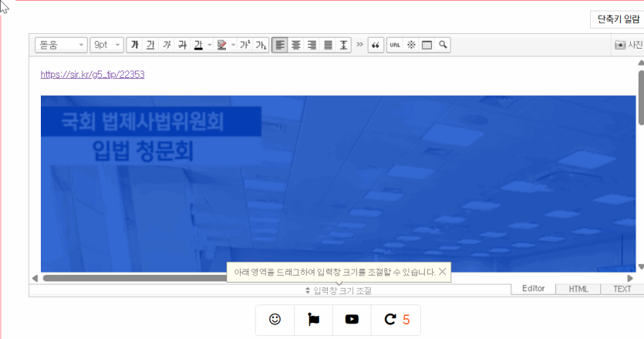Click the flag icon button
Screen dimensions: 644x339
(x=313, y=319)
